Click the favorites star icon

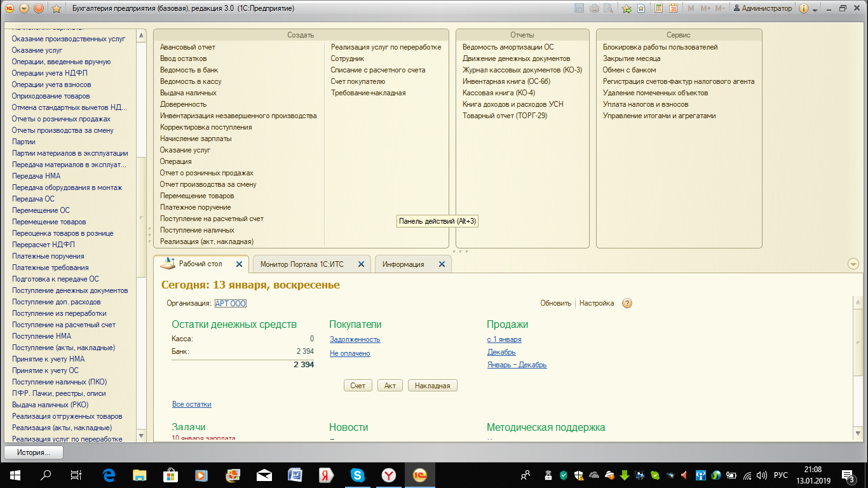point(56,9)
